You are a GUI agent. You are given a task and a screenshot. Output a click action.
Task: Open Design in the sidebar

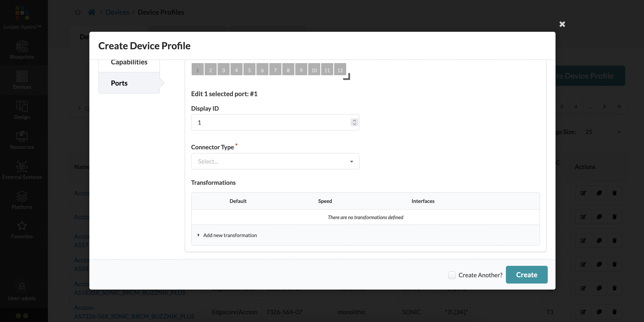click(x=22, y=110)
